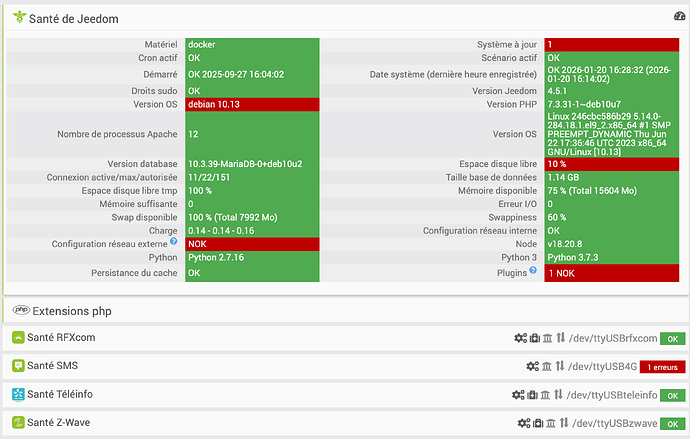Click the Linux kernel Version OS value

tap(612, 134)
